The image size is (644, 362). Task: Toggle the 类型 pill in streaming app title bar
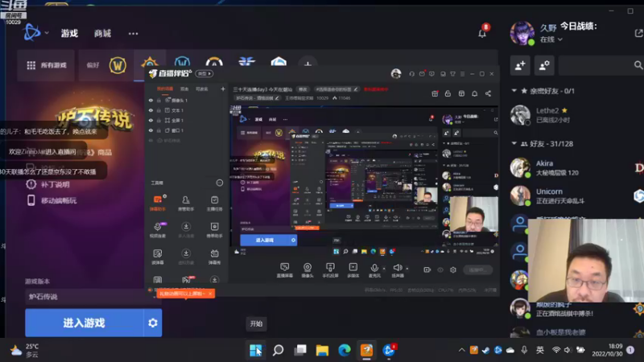(x=204, y=74)
